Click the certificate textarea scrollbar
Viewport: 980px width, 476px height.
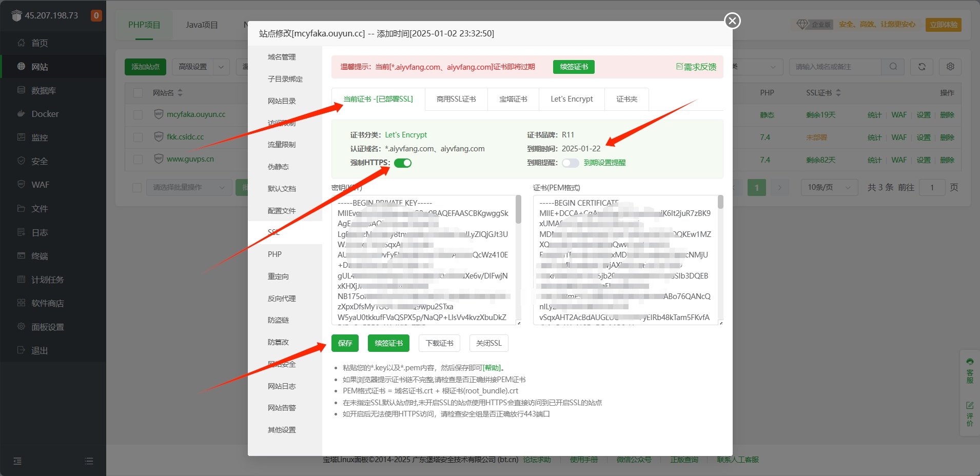click(720, 202)
